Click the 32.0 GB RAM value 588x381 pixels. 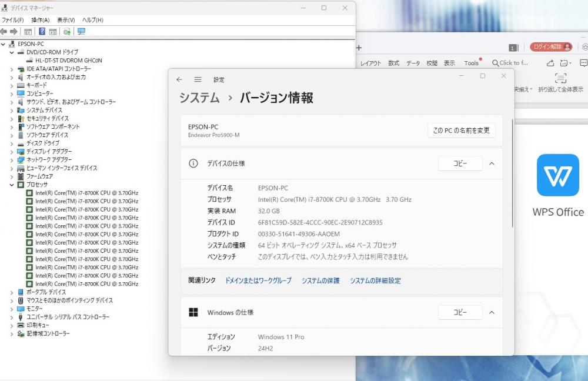269,211
